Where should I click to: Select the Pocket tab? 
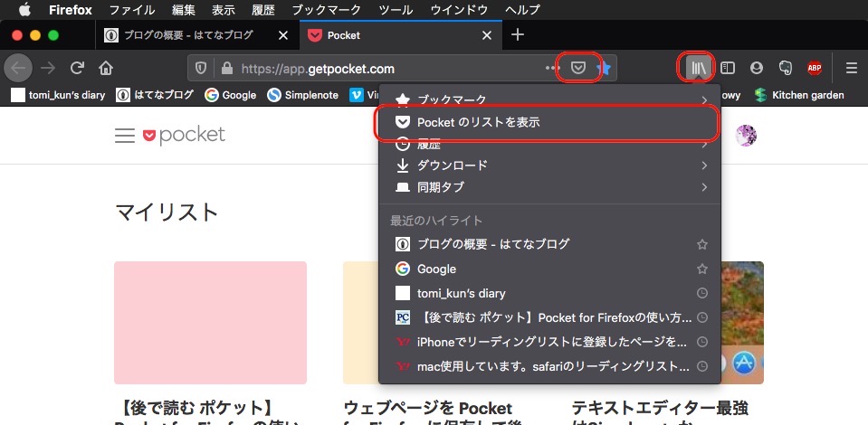[401, 35]
